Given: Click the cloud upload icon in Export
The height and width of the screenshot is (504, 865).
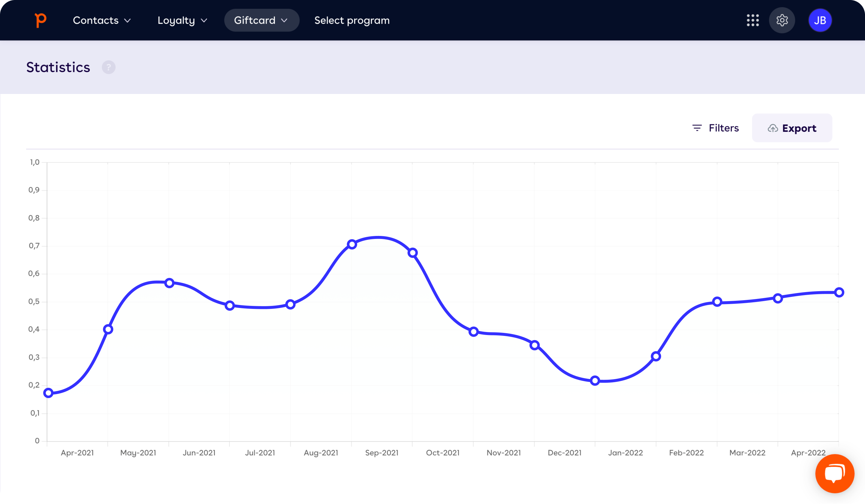Looking at the screenshot, I should click(x=773, y=128).
